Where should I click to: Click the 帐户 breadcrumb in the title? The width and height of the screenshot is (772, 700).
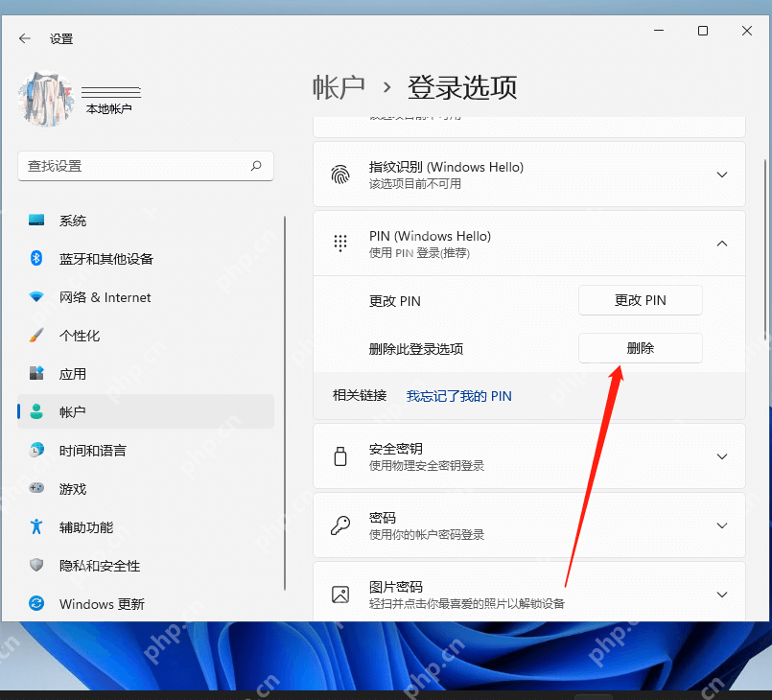(x=339, y=87)
